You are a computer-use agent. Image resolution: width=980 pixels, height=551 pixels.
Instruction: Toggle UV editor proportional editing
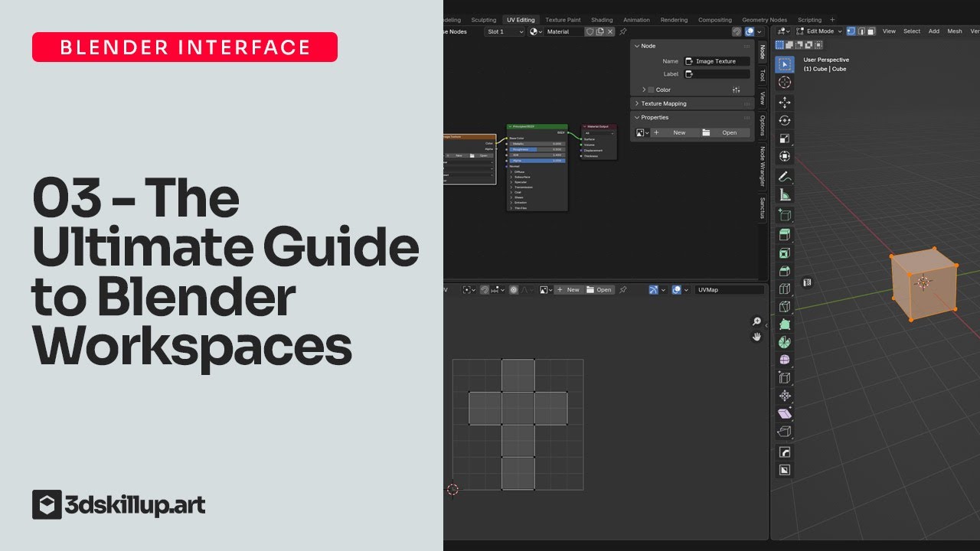click(x=514, y=290)
